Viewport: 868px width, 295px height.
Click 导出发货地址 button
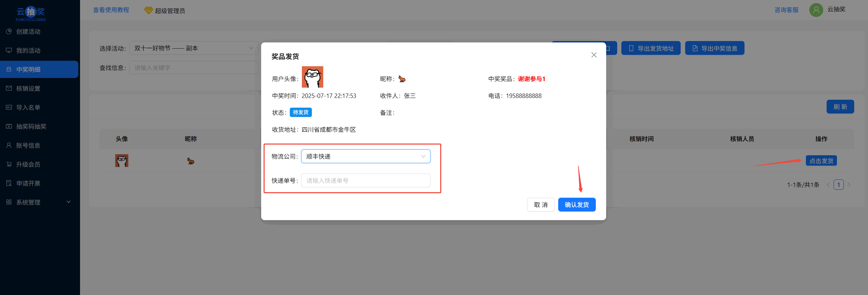(651, 48)
